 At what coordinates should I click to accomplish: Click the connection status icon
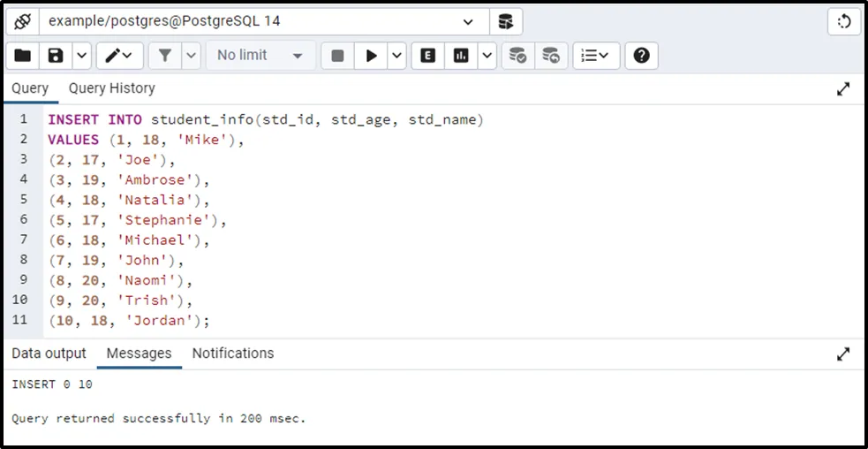tap(23, 21)
